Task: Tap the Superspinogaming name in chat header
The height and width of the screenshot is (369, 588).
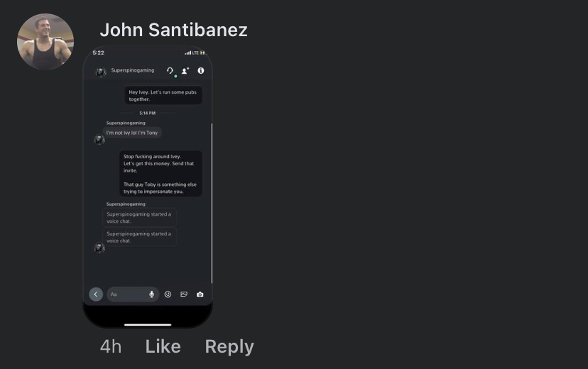Action: [132, 70]
